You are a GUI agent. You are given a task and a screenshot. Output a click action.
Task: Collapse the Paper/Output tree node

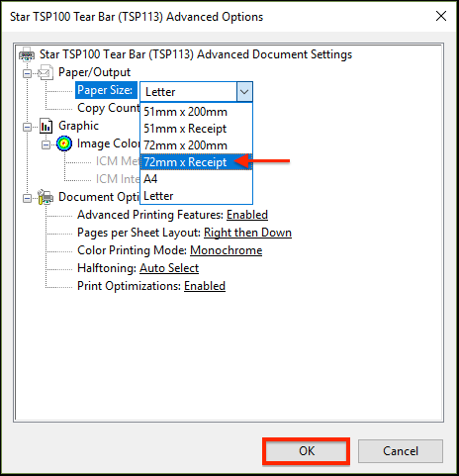(28, 73)
